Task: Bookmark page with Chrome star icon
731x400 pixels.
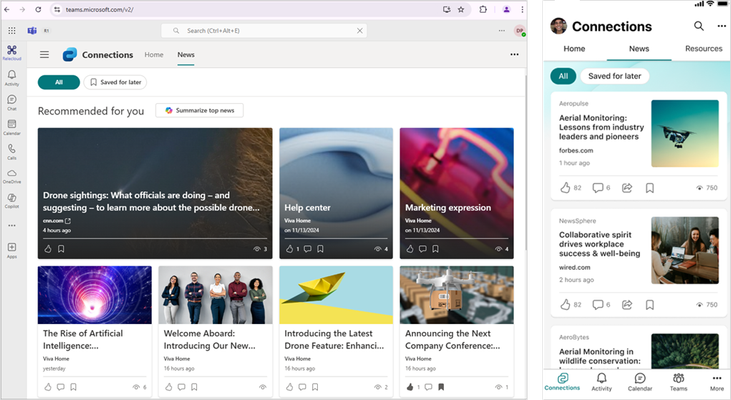Action: (x=461, y=9)
